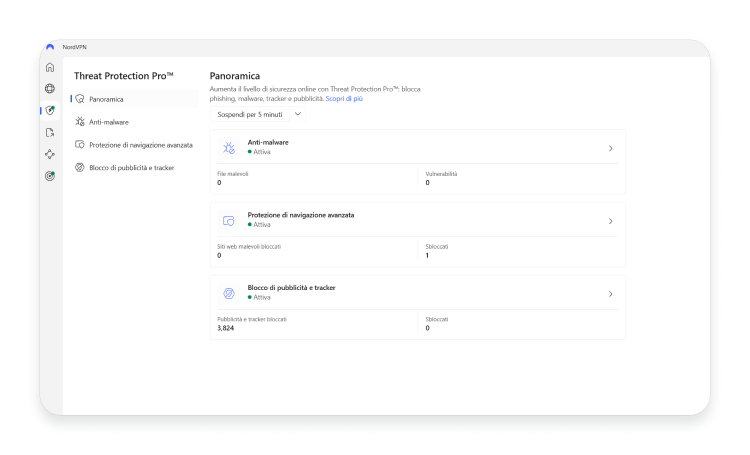Viewport: 750px width, 455px height.
Task: Open the suspend duration dropdown arrow
Action: coord(298,114)
